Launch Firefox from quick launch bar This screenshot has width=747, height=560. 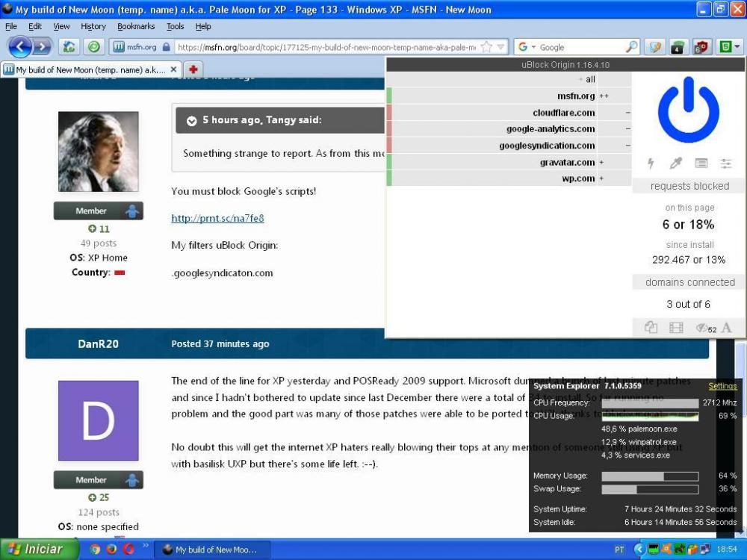tap(111, 550)
